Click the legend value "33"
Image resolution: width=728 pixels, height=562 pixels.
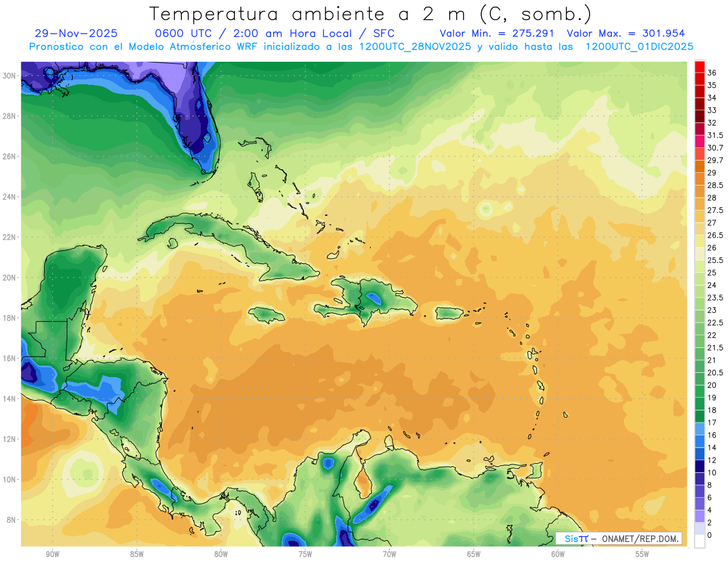[712, 110]
